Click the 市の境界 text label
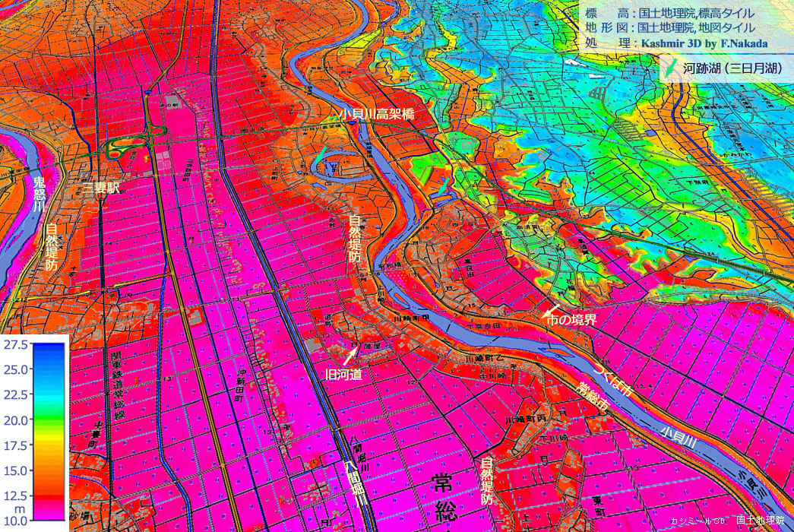 pos(571,320)
